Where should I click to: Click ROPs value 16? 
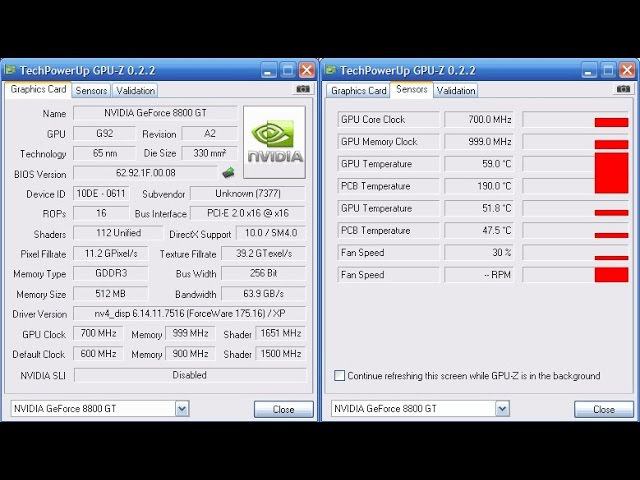pos(101,213)
